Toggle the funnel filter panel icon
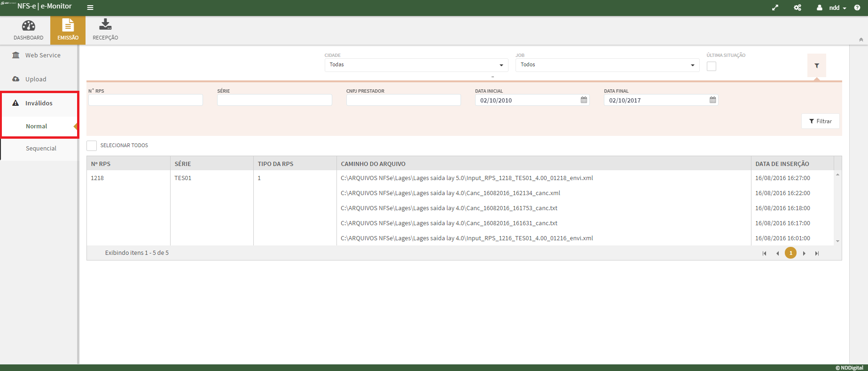This screenshot has width=868, height=371. pyautogui.click(x=817, y=66)
